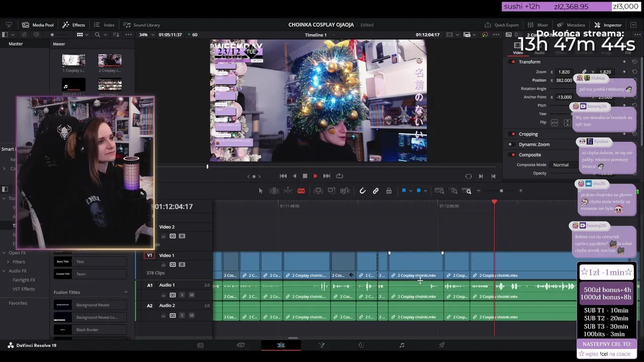Screen dimensions: 644x362
Task: Click the Detail Zoom icon
Action: click(454, 191)
